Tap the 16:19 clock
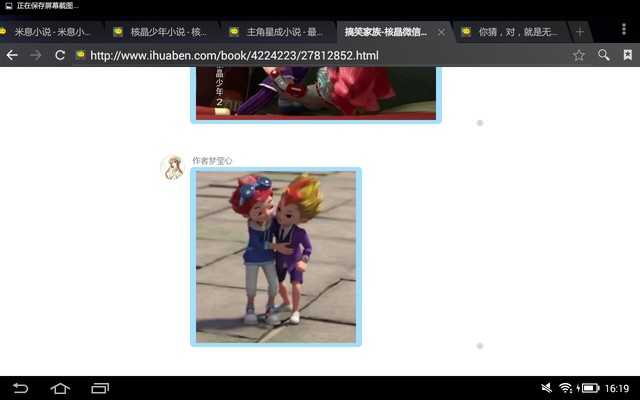The image size is (640, 400). (617, 388)
